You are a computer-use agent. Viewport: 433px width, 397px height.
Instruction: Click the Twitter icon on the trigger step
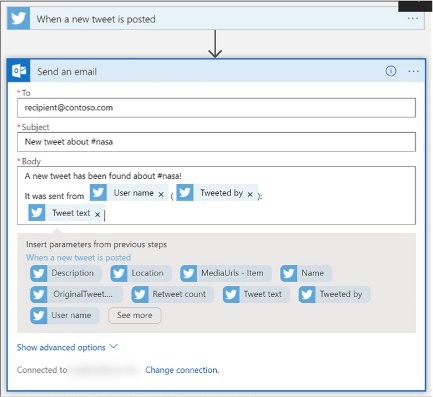[x=19, y=19]
